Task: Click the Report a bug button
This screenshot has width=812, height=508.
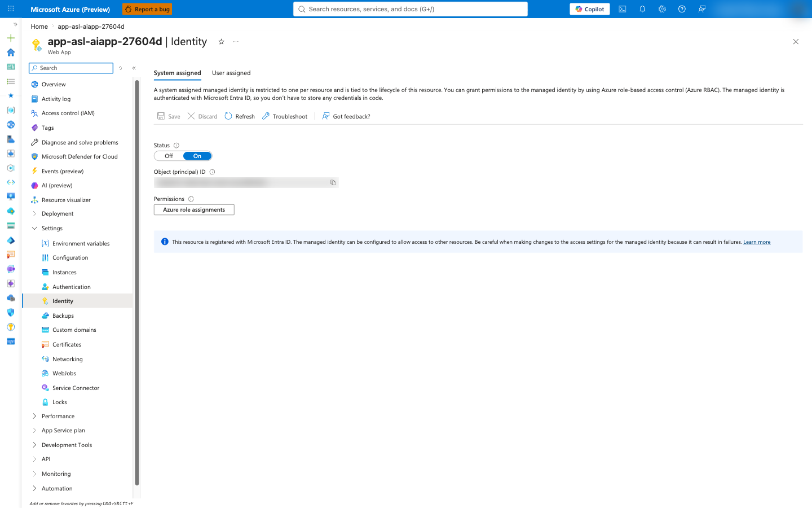Action: (x=147, y=9)
